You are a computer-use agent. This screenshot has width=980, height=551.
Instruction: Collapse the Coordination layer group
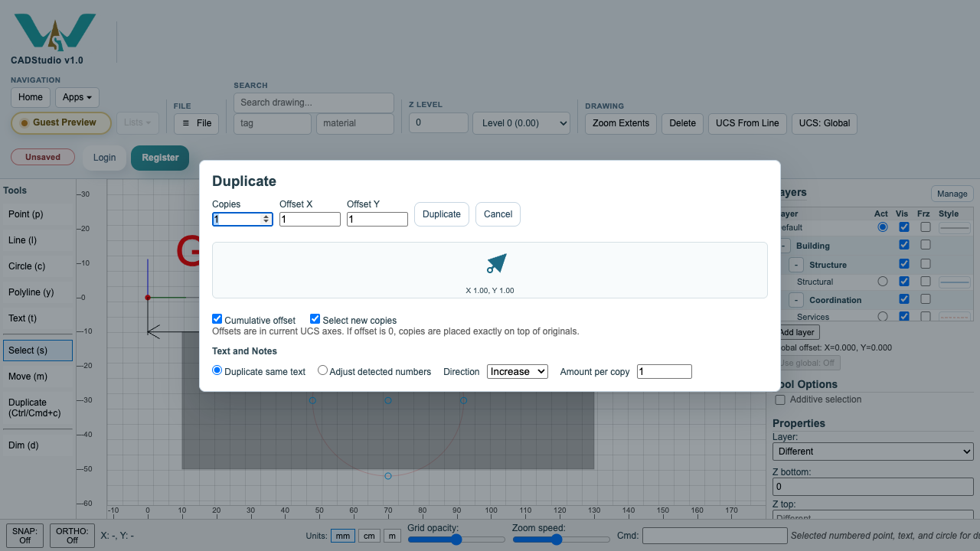pos(796,300)
